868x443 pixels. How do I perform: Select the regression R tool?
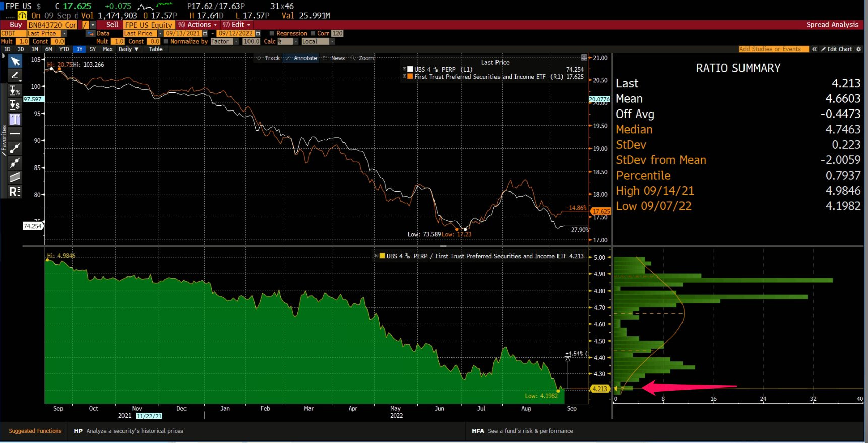[x=15, y=192]
